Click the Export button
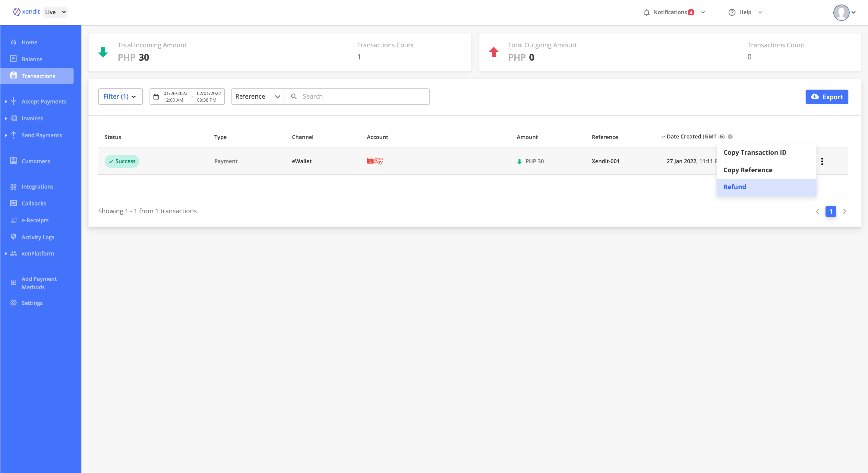This screenshot has height=473, width=868. coord(827,97)
